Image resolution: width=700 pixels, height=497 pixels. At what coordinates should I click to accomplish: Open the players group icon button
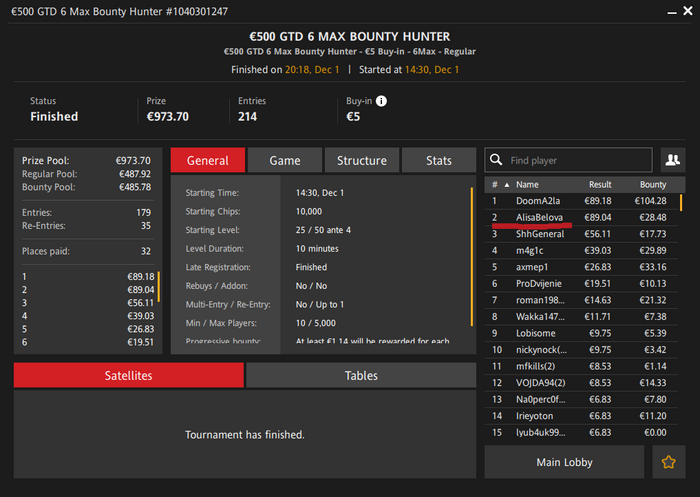(673, 160)
